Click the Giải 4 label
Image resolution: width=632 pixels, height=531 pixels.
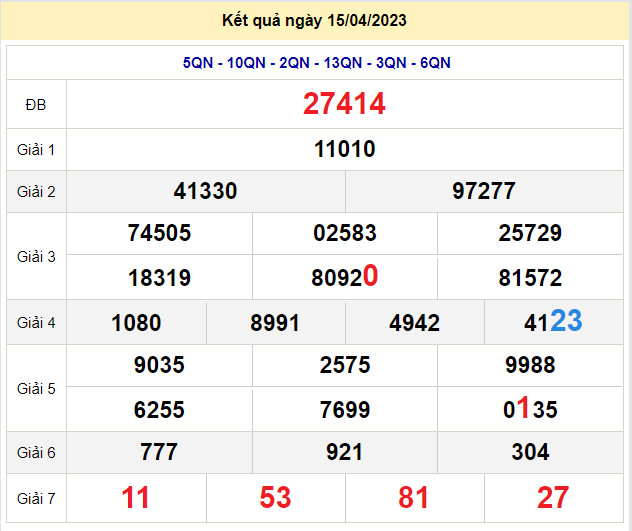tap(36, 323)
